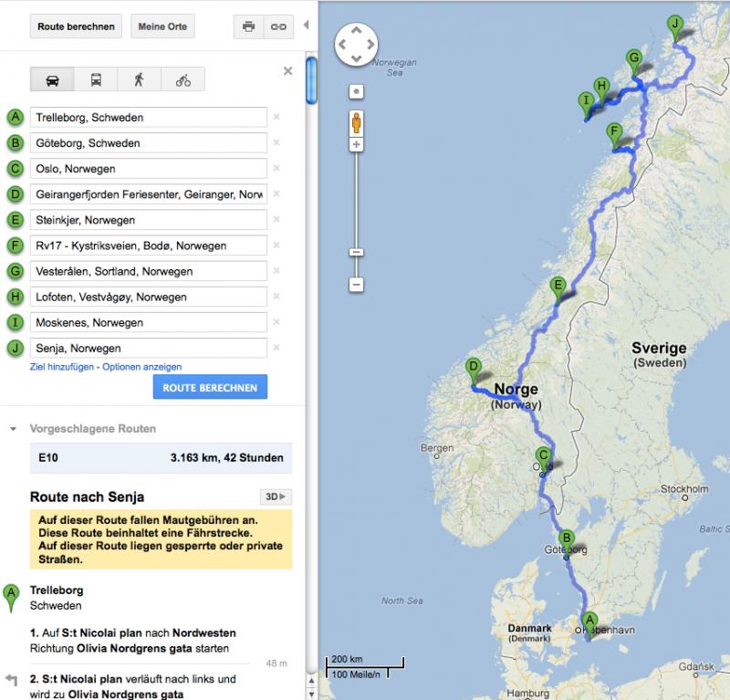Click the Trelleborg, Schweden input field

pos(148,118)
